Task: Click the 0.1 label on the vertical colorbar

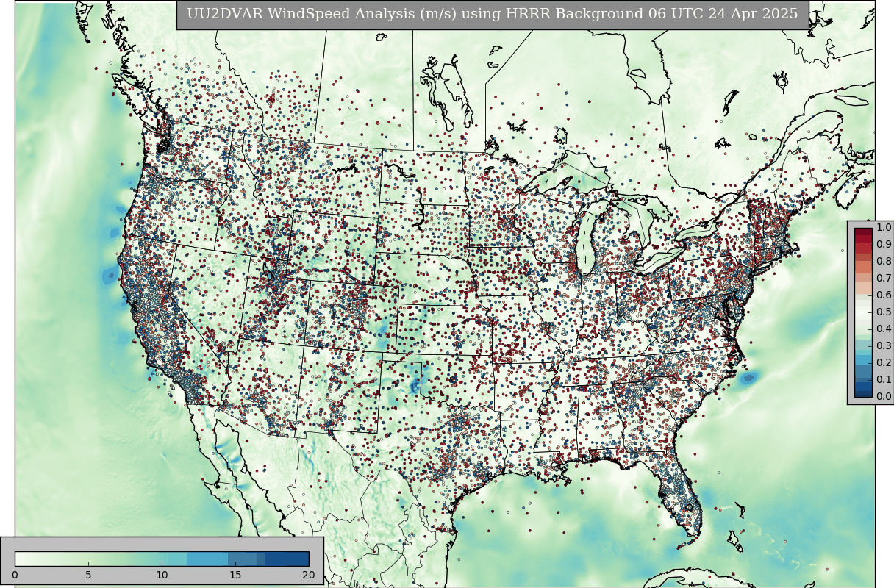Action: 884,380
